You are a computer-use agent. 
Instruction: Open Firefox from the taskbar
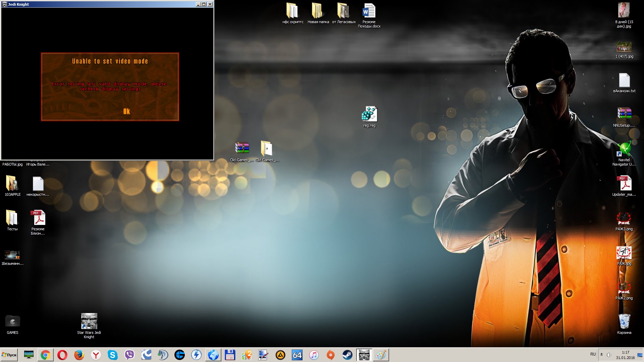pos(79,355)
